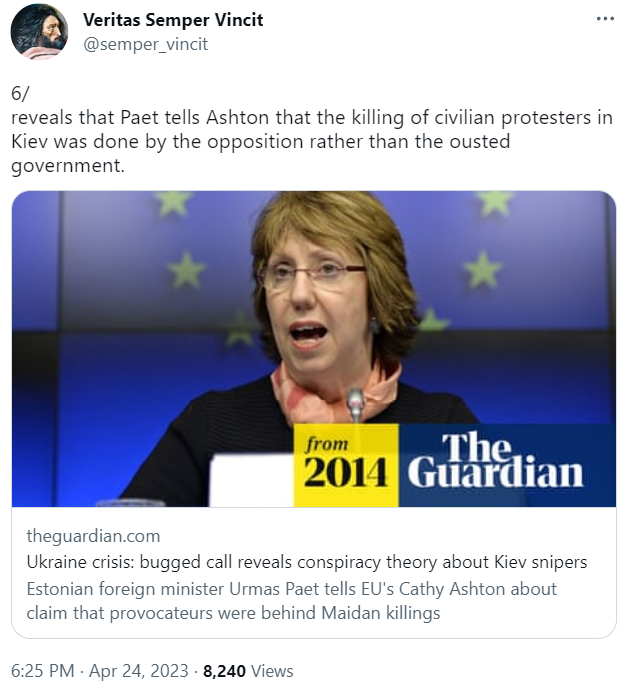Click the @semper_vincit handle
The height and width of the screenshot is (696, 618).
(146, 44)
